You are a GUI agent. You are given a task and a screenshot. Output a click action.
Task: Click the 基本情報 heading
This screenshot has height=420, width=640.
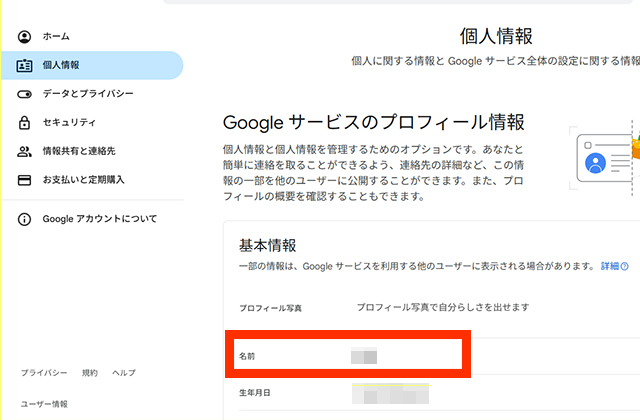[267, 245]
